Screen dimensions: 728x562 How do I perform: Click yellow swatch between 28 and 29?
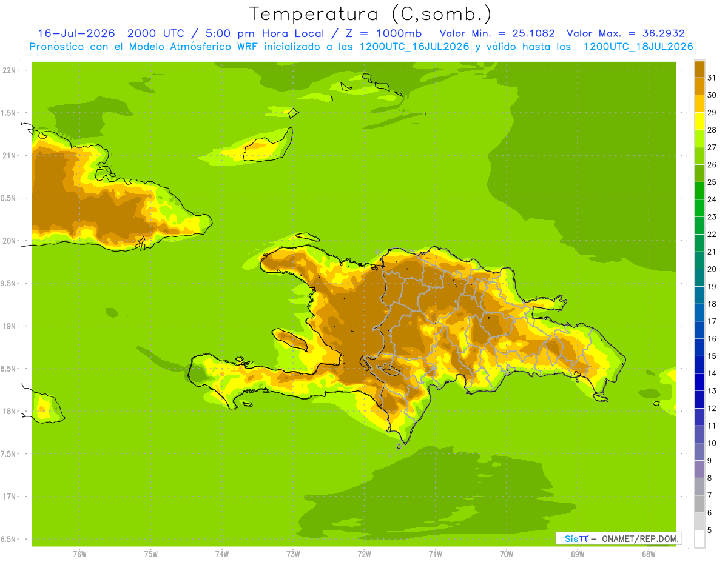699,121
